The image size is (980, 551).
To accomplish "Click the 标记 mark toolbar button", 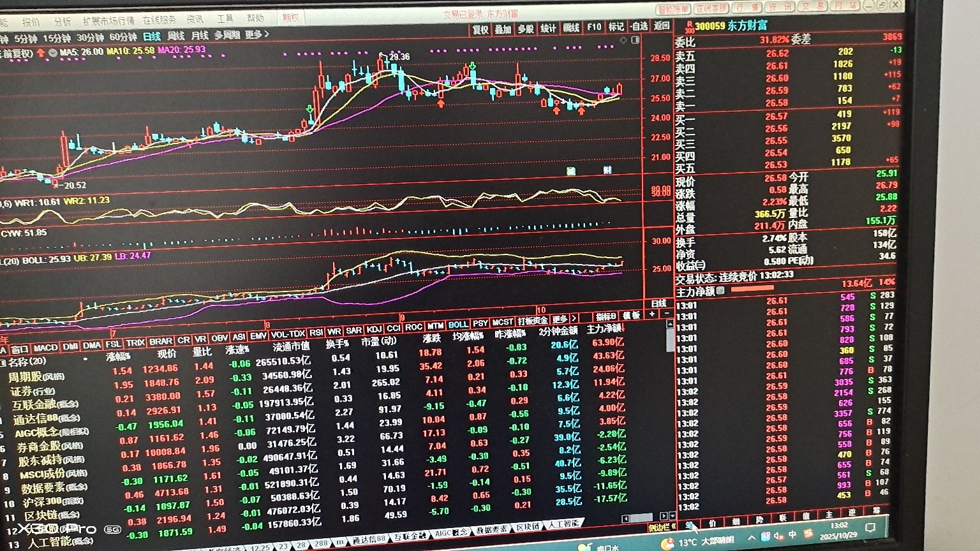I will click(x=616, y=27).
